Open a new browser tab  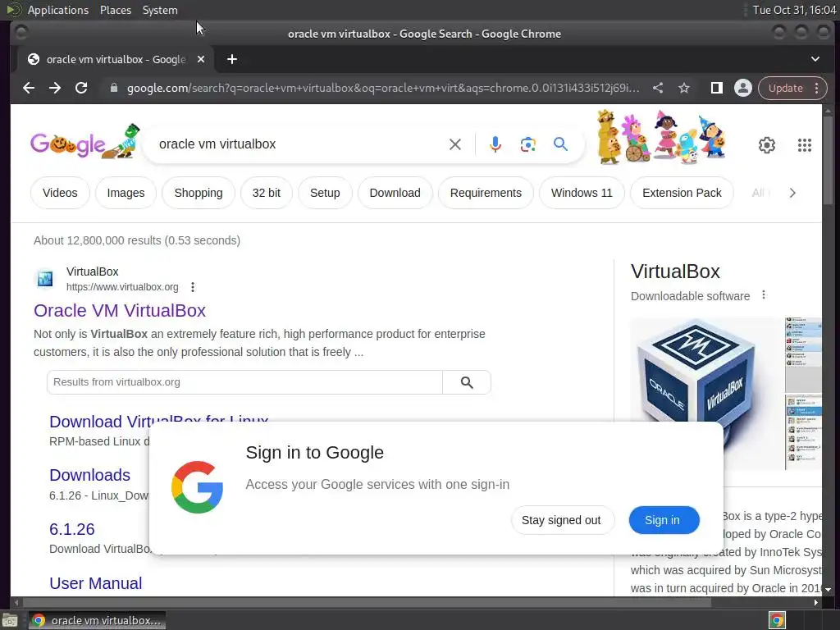tap(232, 59)
